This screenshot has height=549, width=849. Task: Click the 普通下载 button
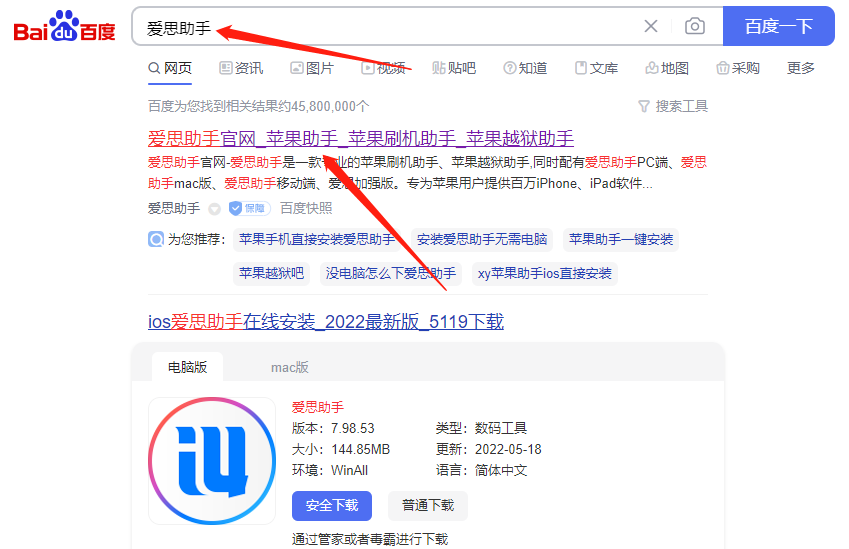[x=428, y=506]
